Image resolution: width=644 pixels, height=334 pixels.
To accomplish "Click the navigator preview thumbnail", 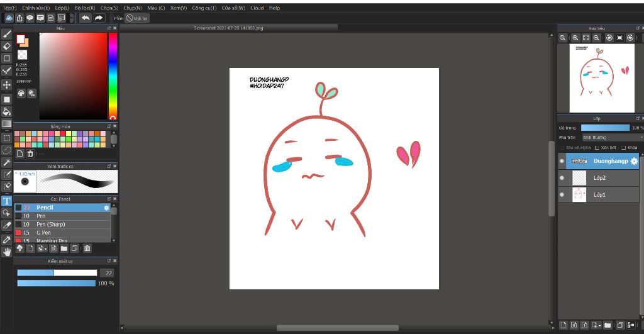I will 602,78.
